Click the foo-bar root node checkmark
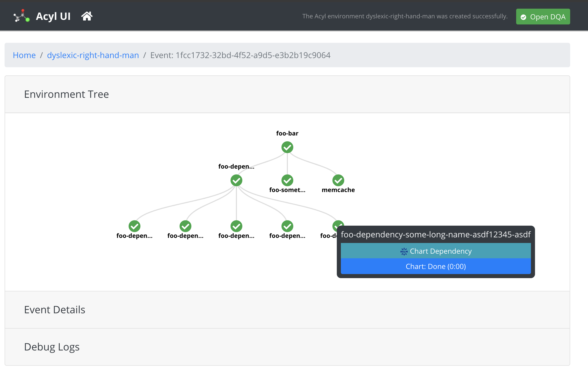Viewport: 588px width, 380px height. click(287, 147)
